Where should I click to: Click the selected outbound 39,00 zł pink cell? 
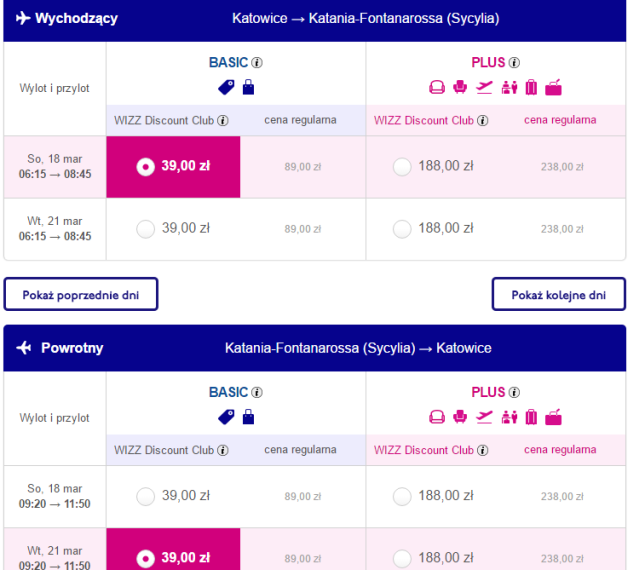pos(173,167)
